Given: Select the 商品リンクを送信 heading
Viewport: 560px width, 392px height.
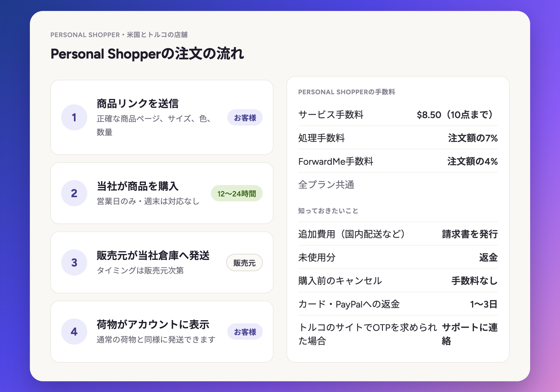Looking at the screenshot, I should (138, 103).
